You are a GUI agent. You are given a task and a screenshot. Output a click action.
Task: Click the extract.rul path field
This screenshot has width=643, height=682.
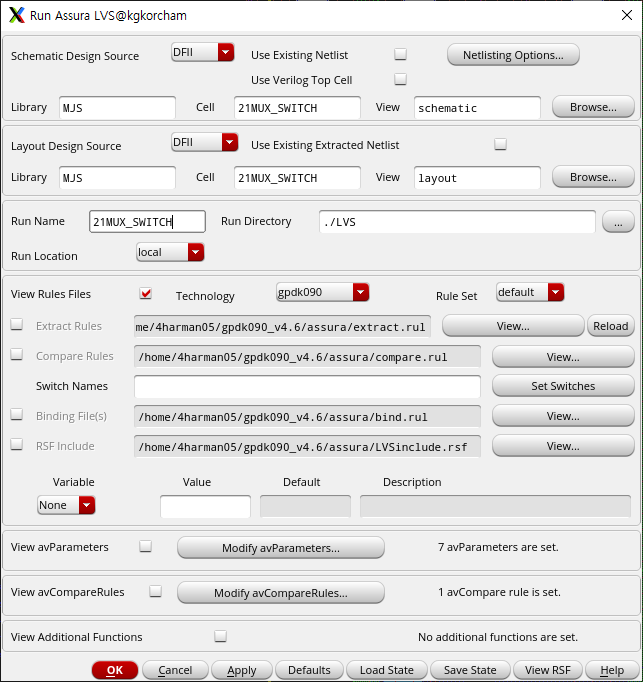coord(282,327)
